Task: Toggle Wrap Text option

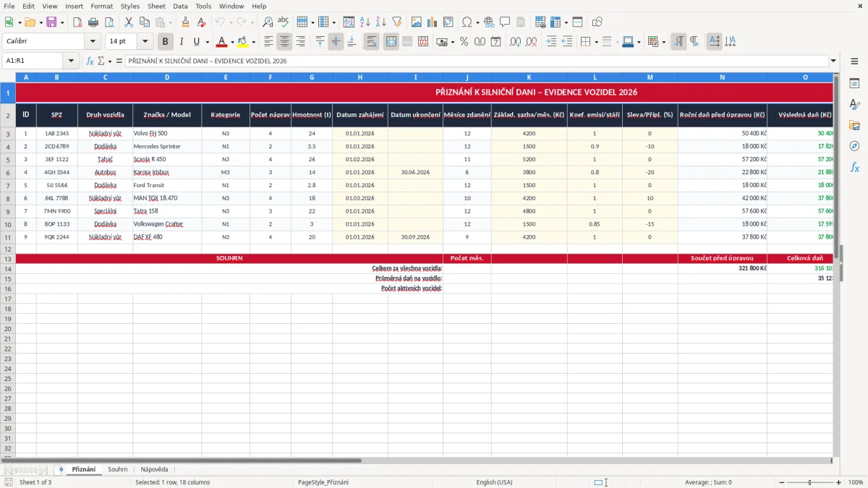Action: tap(371, 42)
